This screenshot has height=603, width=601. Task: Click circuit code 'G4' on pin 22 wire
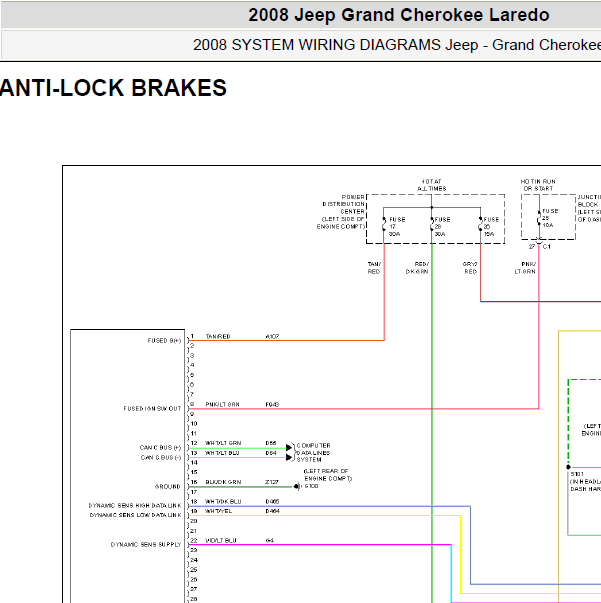(270, 540)
